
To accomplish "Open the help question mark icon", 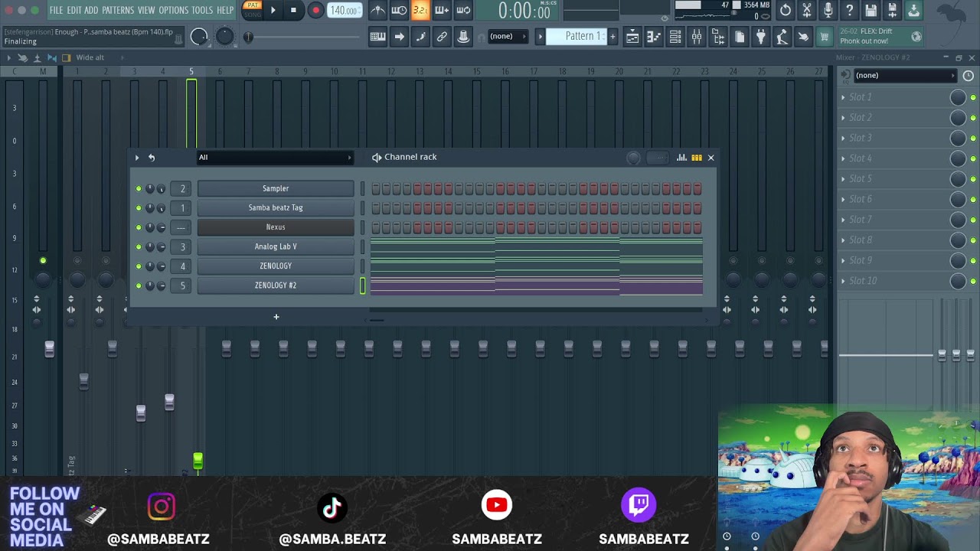I will tap(850, 10).
